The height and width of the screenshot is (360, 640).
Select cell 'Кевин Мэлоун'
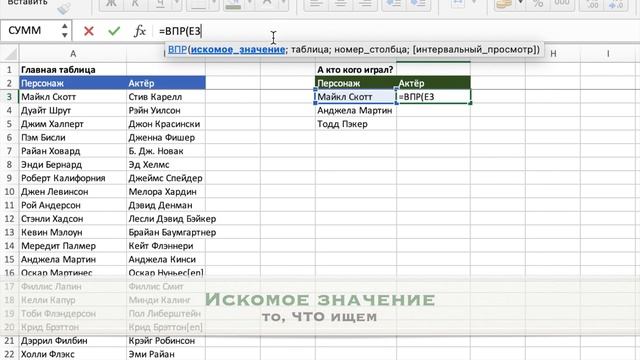tap(73, 232)
